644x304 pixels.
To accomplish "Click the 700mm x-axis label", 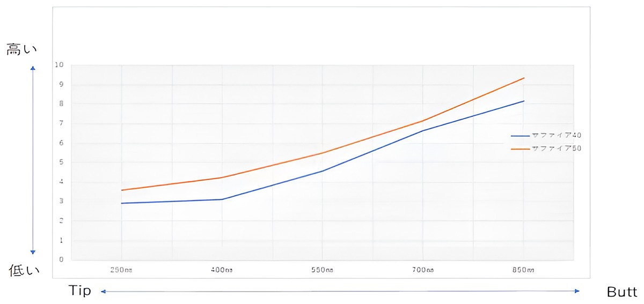I will pos(423,270).
